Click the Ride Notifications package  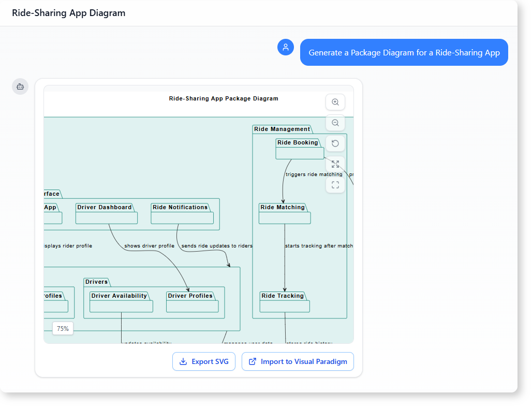click(182, 214)
